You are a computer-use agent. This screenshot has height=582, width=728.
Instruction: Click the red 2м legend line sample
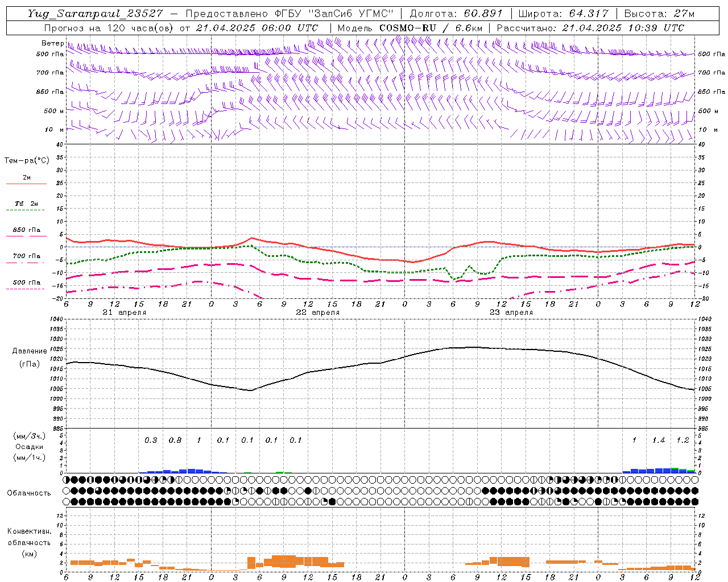[x=26, y=184]
